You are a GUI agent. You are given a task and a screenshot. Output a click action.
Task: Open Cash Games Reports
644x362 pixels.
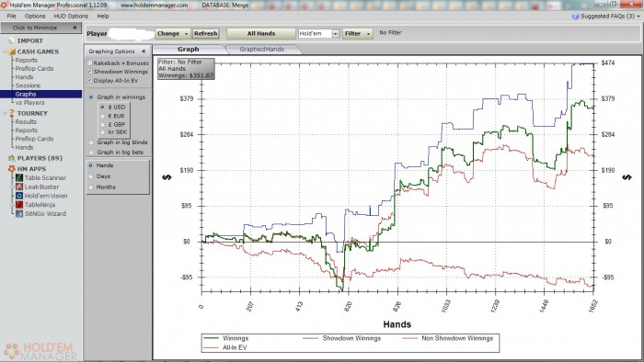click(27, 61)
